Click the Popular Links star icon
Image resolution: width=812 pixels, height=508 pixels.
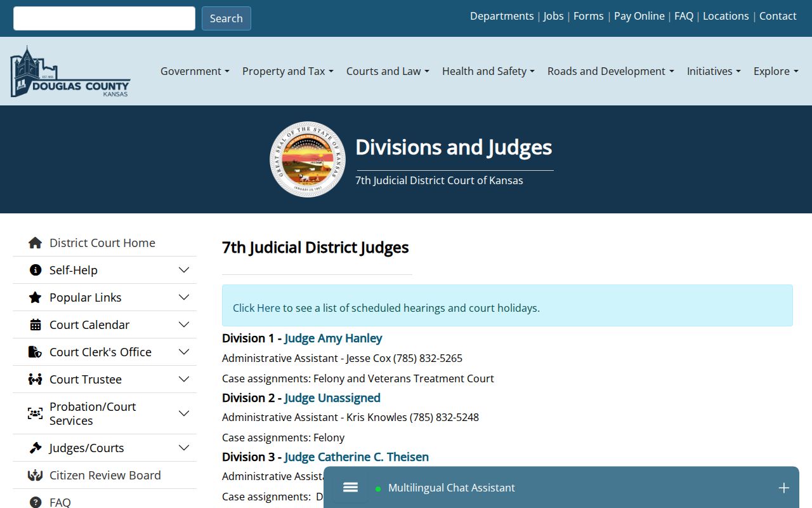(x=36, y=297)
